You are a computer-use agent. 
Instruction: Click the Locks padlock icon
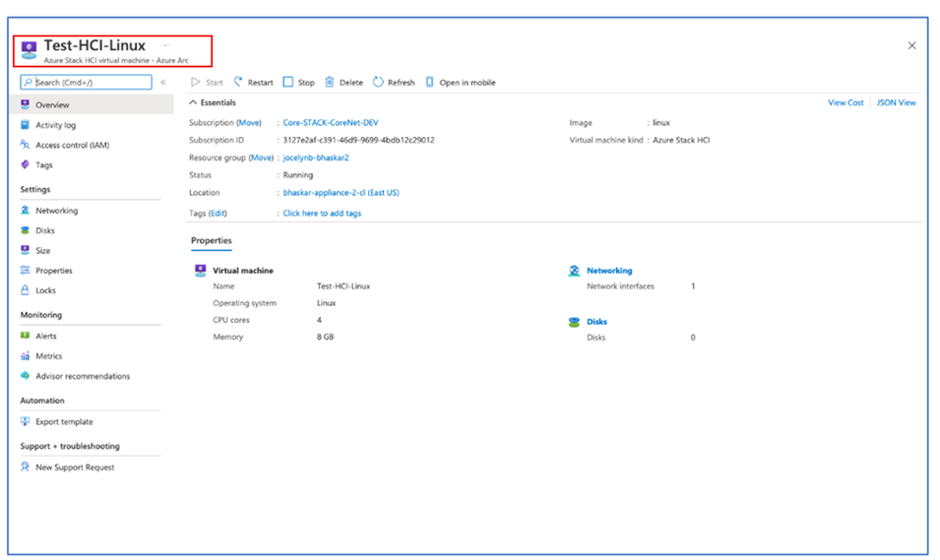point(26,289)
